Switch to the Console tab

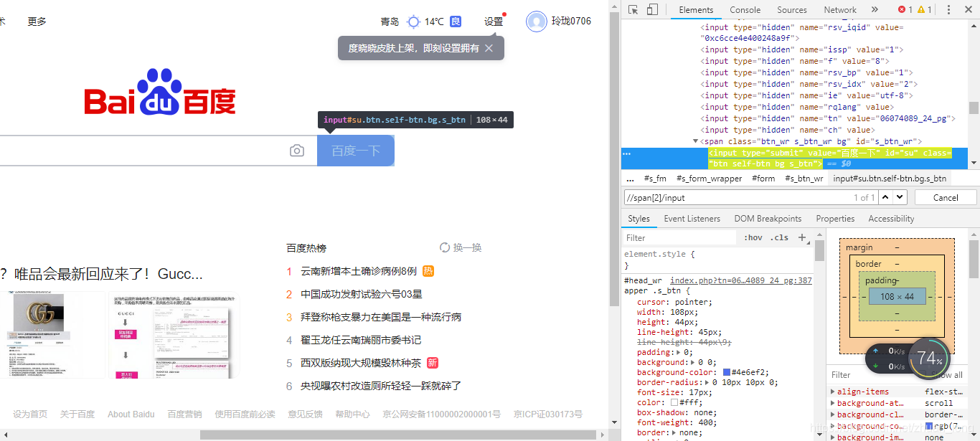tap(745, 10)
